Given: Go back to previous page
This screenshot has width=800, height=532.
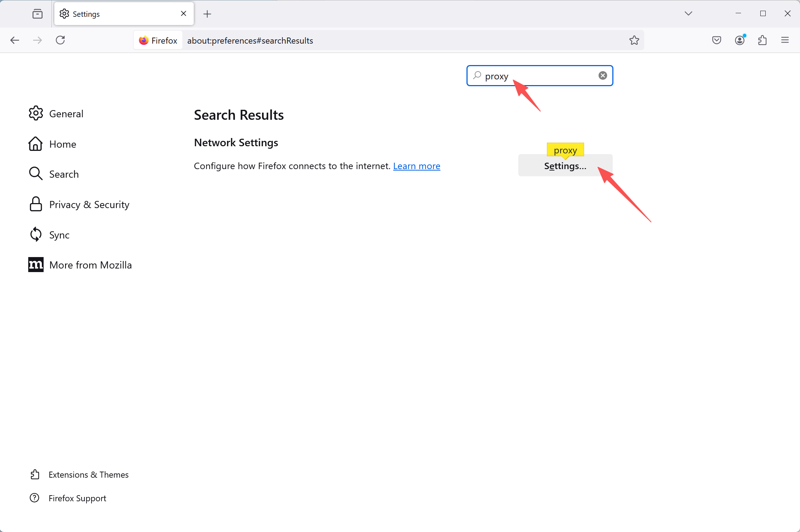Looking at the screenshot, I should pos(15,40).
